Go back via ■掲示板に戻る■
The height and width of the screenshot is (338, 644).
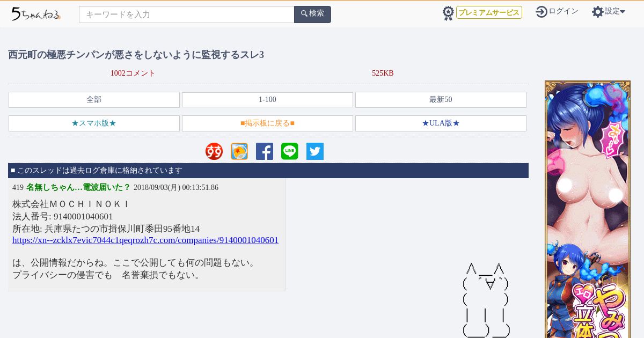point(267,123)
